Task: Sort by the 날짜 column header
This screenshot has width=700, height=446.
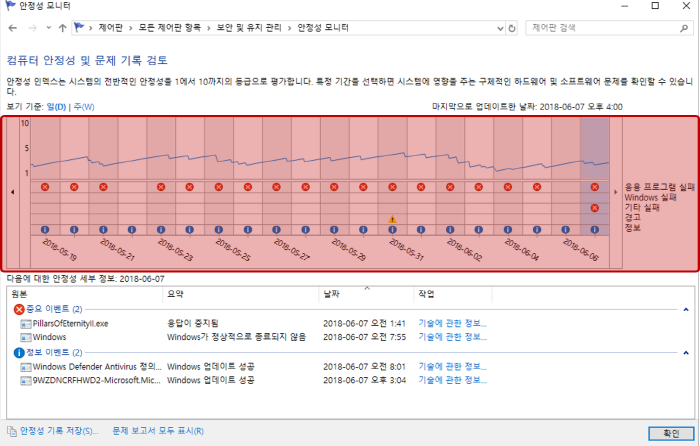Action: 367,294
